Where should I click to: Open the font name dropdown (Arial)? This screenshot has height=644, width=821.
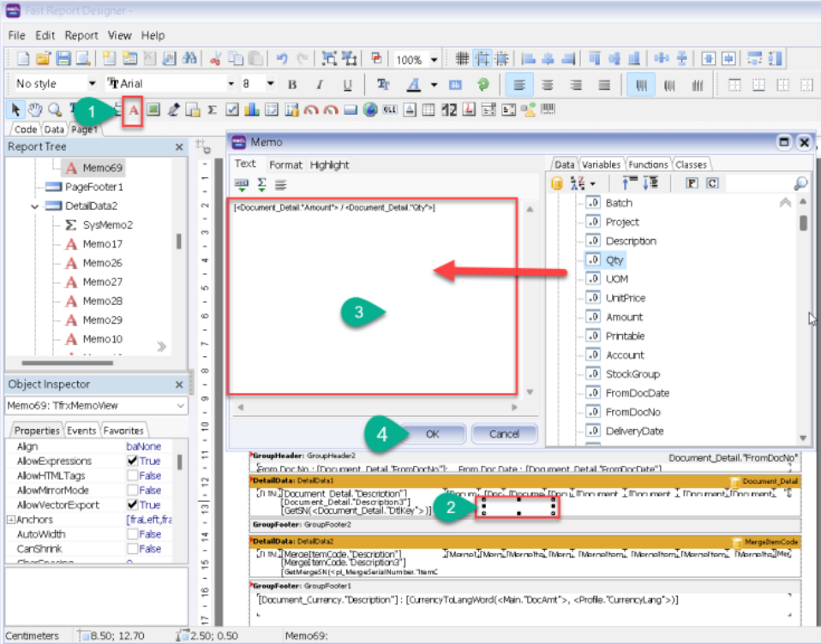tap(231, 84)
